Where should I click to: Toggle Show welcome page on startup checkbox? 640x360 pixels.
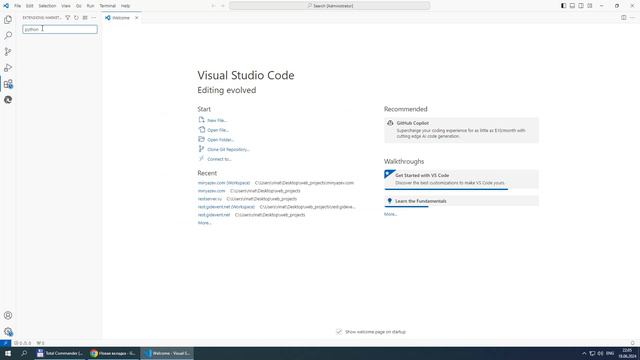[x=339, y=332]
